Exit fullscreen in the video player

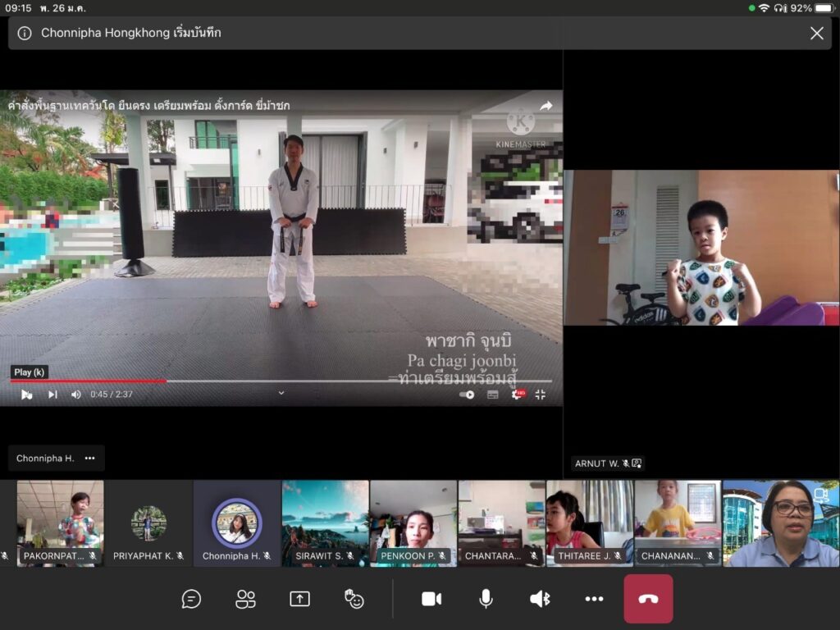[x=541, y=395]
